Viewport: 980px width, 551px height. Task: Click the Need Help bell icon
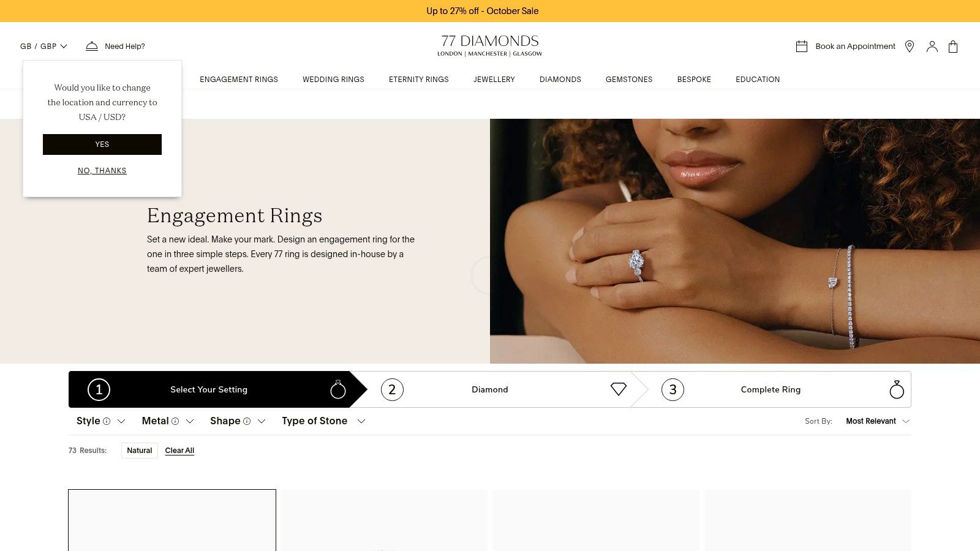pos(92,47)
